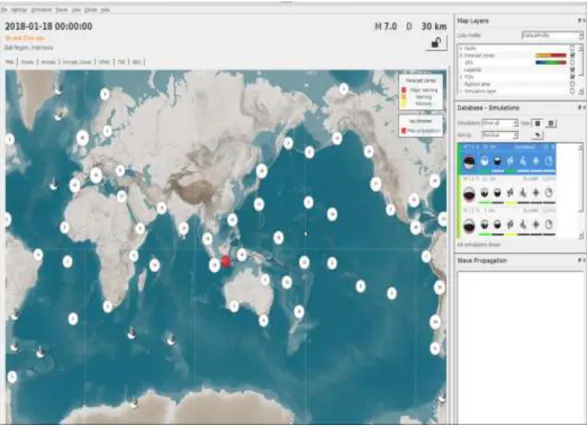Open the Color Profile dropdown
The width and height of the screenshot is (587, 428).
(552, 36)
